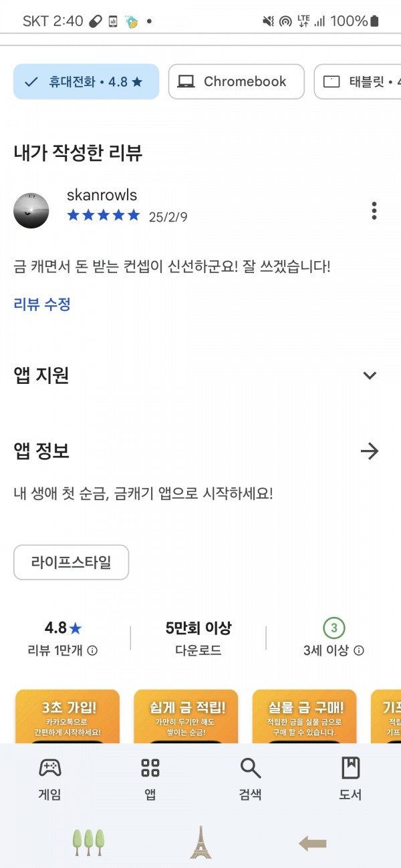Tap the three trees navigation icon
This screenshot has height=868, width=401.
(x=89, y=843)
